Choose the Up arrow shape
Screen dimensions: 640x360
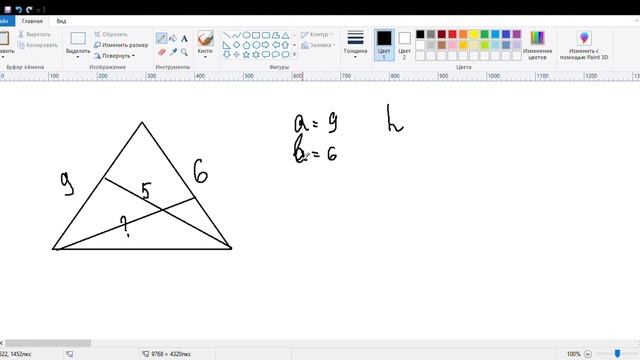pos(285,45)
